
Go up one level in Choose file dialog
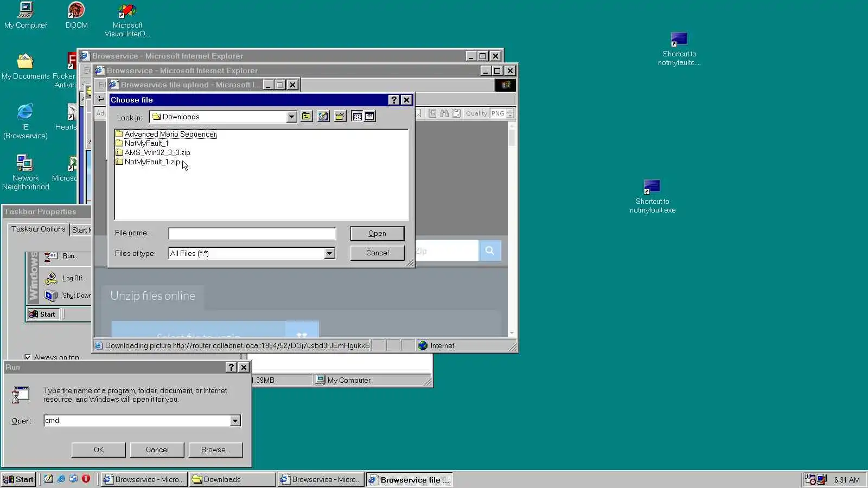[307, 117]
